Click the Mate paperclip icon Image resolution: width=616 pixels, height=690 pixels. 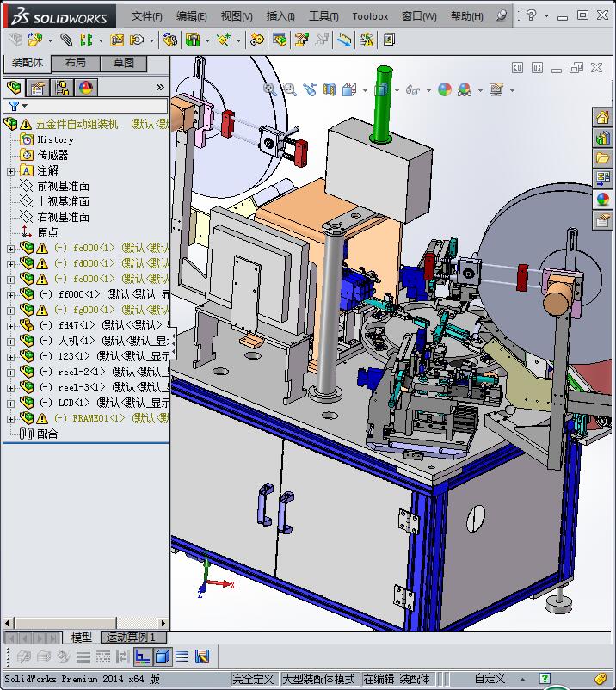(66, 40)
